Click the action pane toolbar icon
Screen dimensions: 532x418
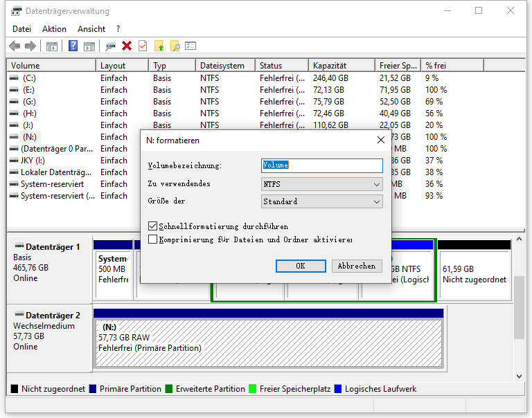point(89,46)
